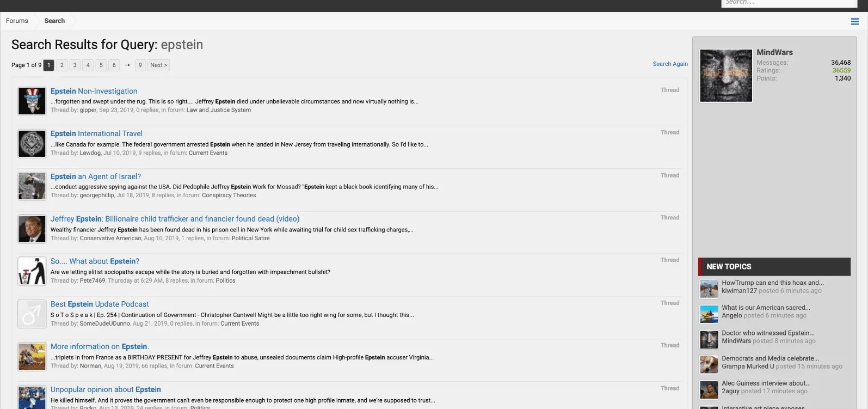Click Norman's avatar next to More information
868x409 pixels.
[32, 357]
